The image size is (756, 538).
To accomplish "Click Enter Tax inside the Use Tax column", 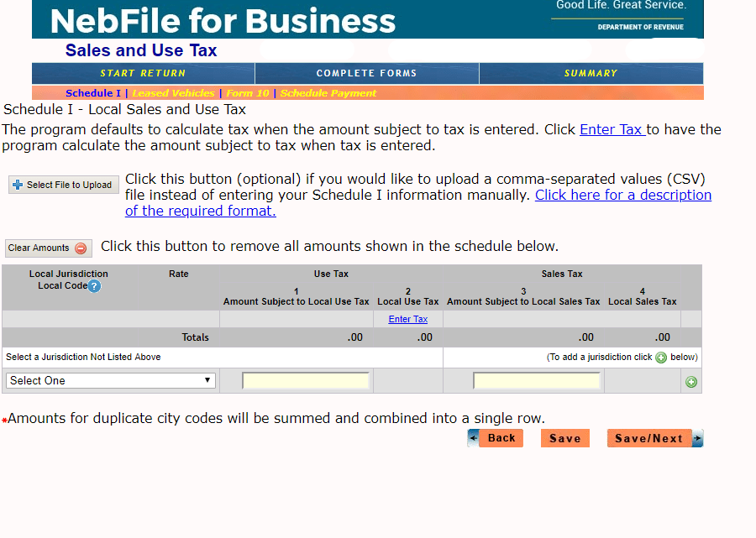I will pos(407,319).
